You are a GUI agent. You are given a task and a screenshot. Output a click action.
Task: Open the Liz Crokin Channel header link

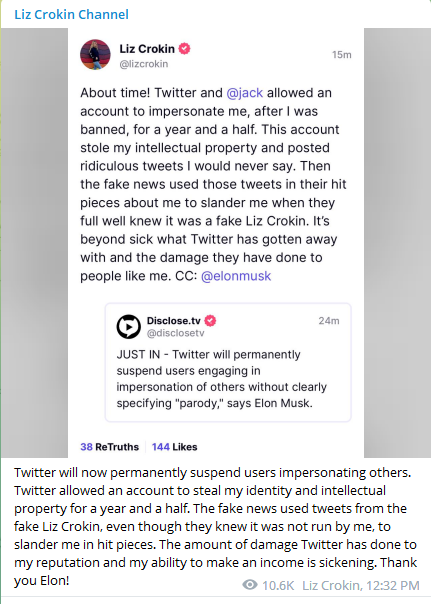(71, 15)
